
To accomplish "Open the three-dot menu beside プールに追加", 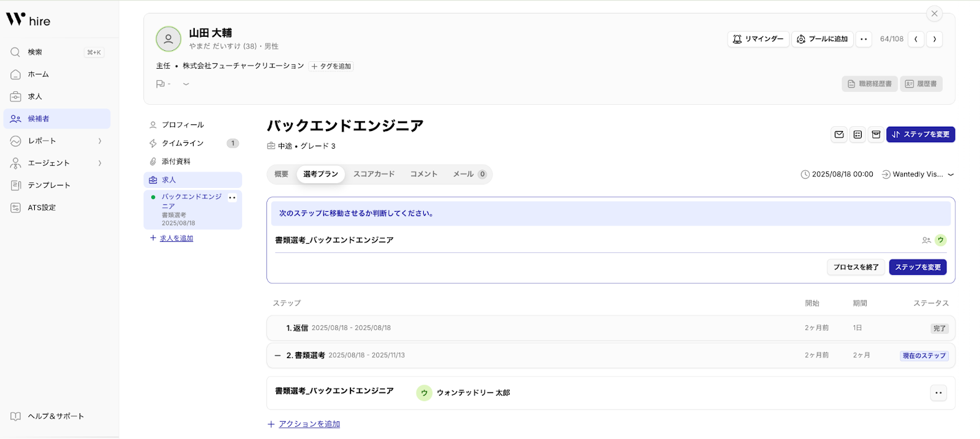I will click(864, 39).
